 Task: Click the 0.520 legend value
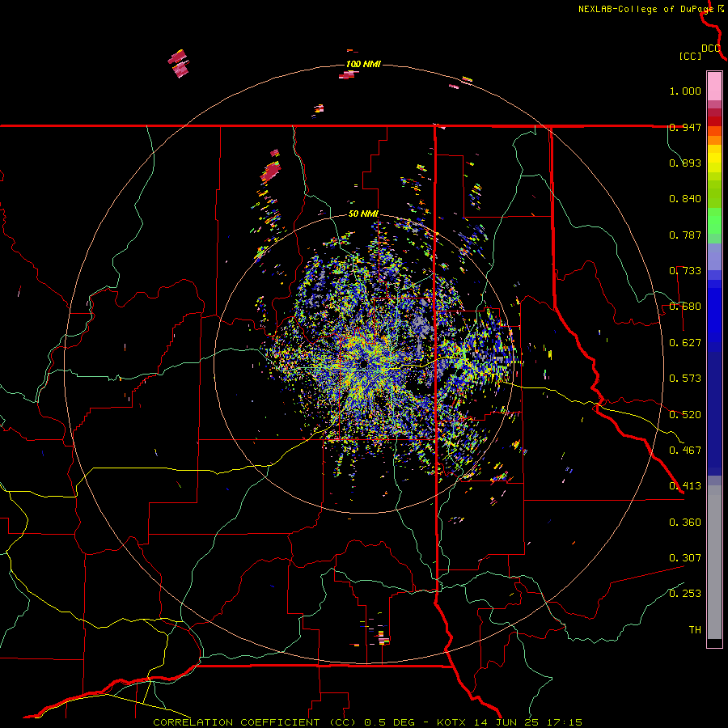(x=685, y=415)
